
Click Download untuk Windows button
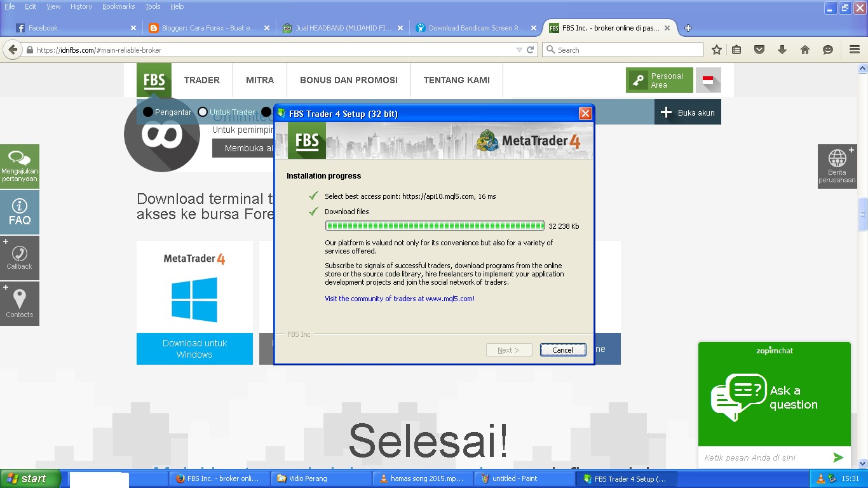click(194, 349)
